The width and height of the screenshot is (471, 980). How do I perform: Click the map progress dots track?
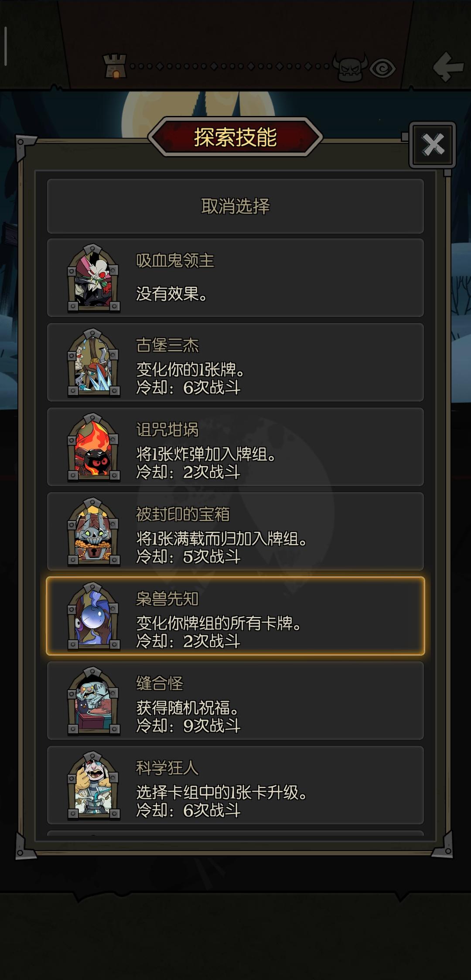230,66
